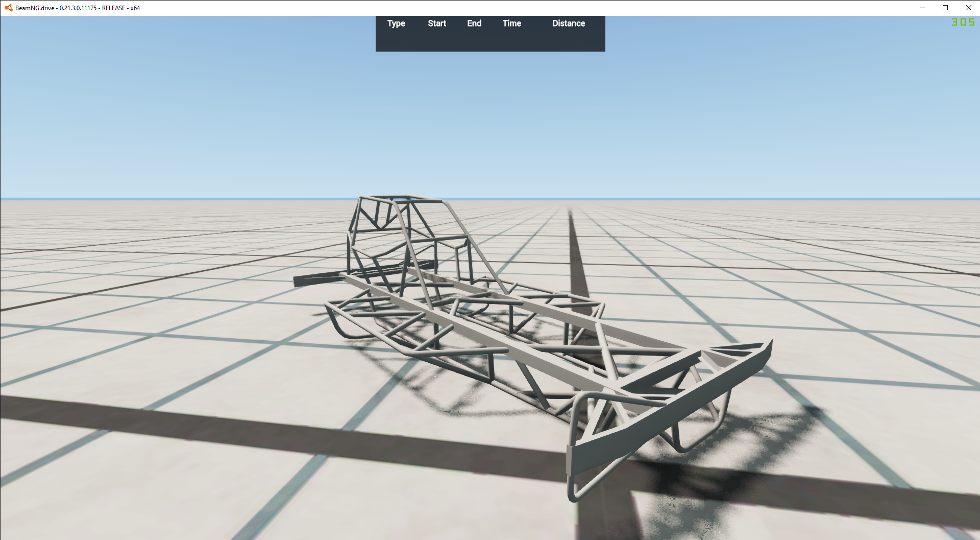
Task: Click the green FPS counter reading
Action: coord(963,22)
